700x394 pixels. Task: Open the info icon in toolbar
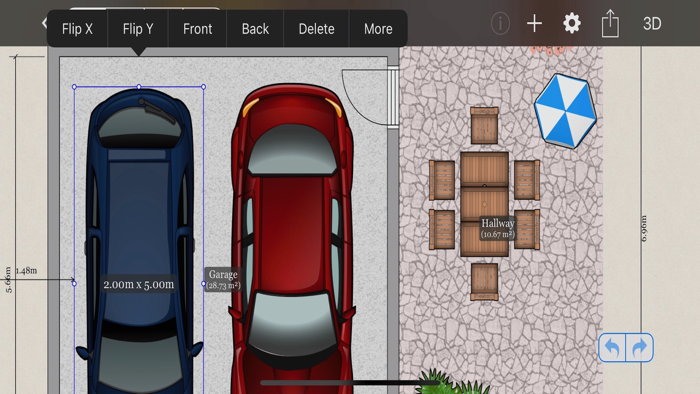coord(500,23)
